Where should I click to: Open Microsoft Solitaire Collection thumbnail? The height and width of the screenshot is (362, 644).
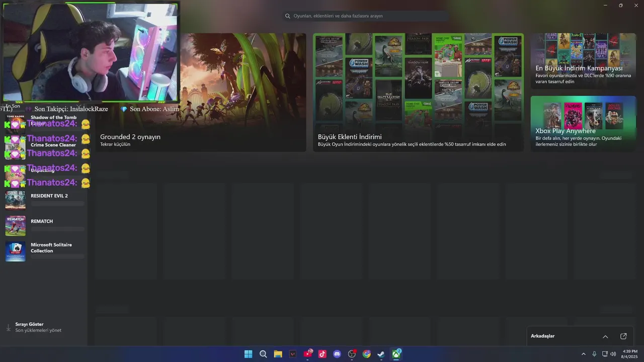[x=15, y=251]
